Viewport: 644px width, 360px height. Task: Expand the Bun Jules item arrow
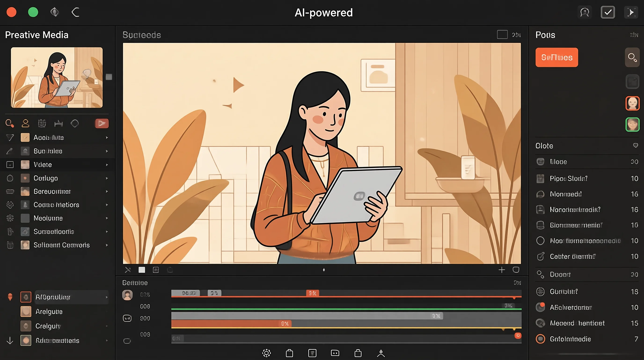point(107,151)
